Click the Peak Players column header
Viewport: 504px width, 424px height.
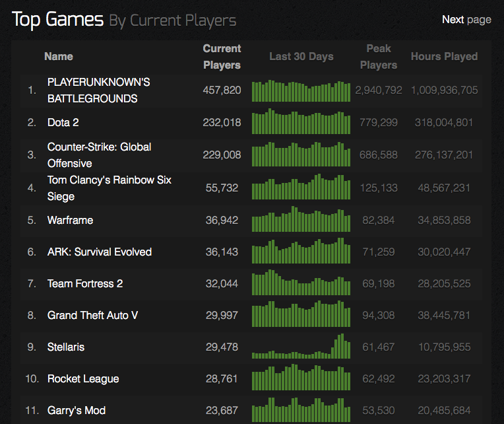(x=379, y=57)
